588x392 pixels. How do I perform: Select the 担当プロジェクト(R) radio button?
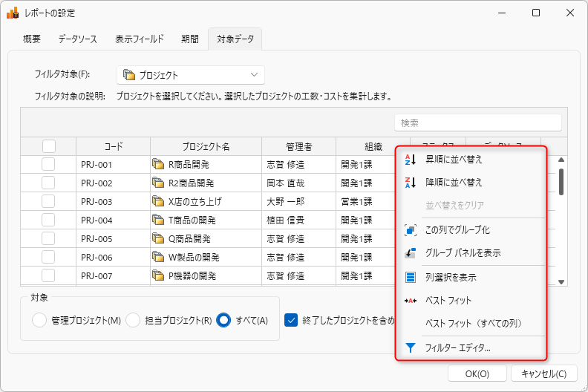133,320
